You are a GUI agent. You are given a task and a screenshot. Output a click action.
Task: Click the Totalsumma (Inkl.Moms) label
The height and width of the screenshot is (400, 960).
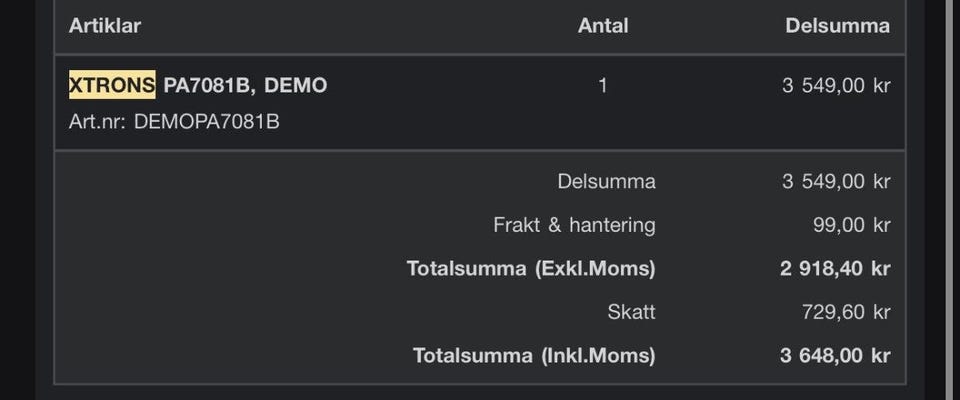click(534, 355)
